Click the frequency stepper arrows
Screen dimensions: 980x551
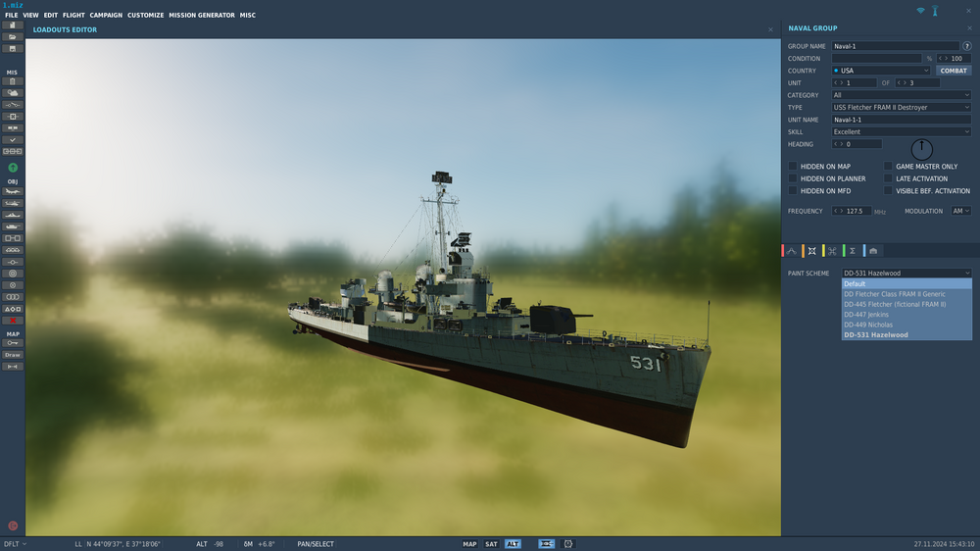click(x=838, y=211)
